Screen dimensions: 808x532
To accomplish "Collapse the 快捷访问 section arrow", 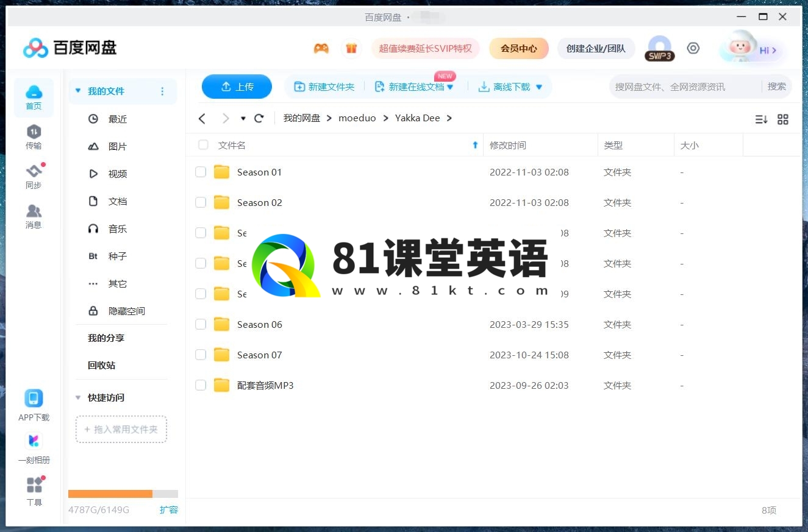I will [x=77, y=398].
